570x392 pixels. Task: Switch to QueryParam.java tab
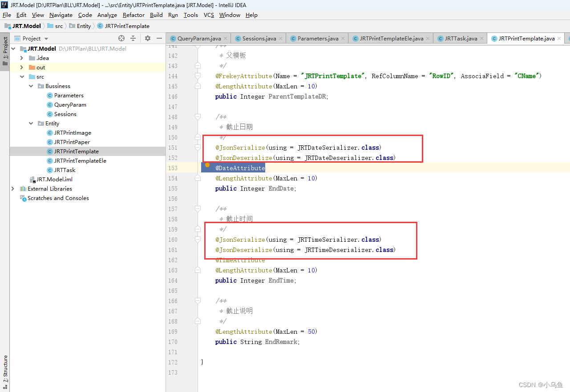pos(199,39)
